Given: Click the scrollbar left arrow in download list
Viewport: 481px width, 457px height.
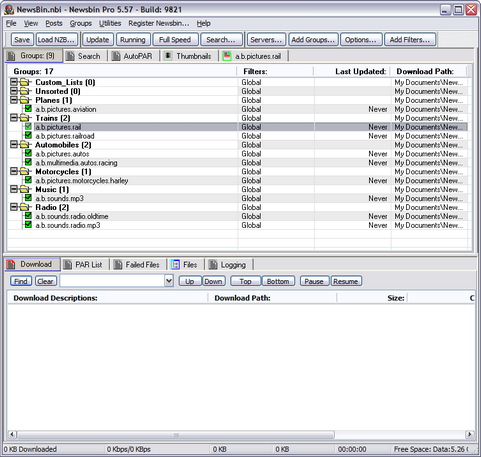Looking at the screenshot, I should (12, 435).
